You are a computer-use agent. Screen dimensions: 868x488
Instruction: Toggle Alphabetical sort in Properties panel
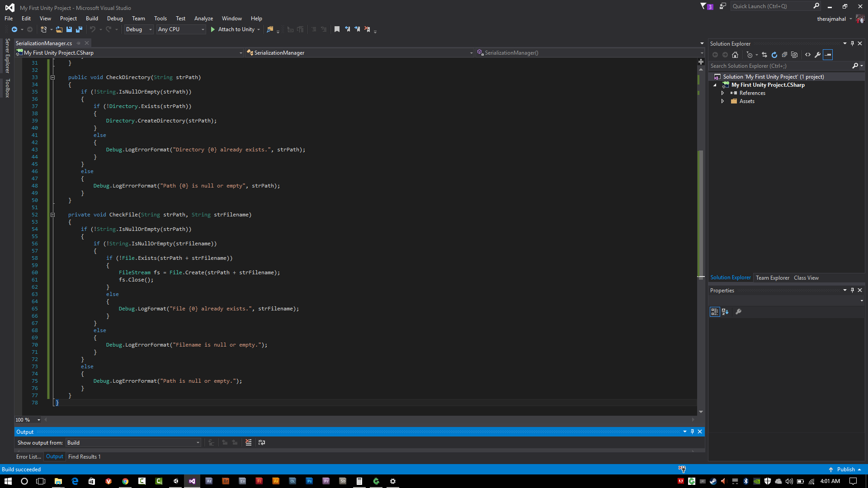pos(725,312)
